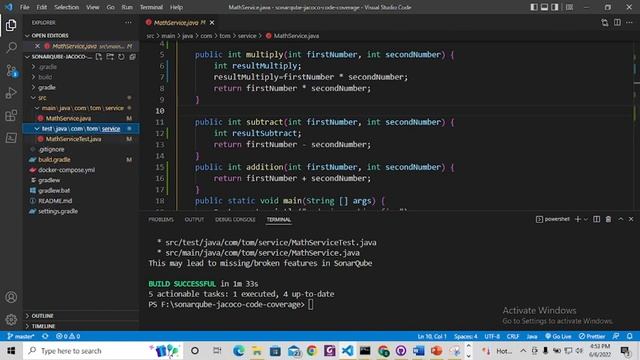Open the Search view in activity bar
The image size is (640, 360).
(11, 47)
